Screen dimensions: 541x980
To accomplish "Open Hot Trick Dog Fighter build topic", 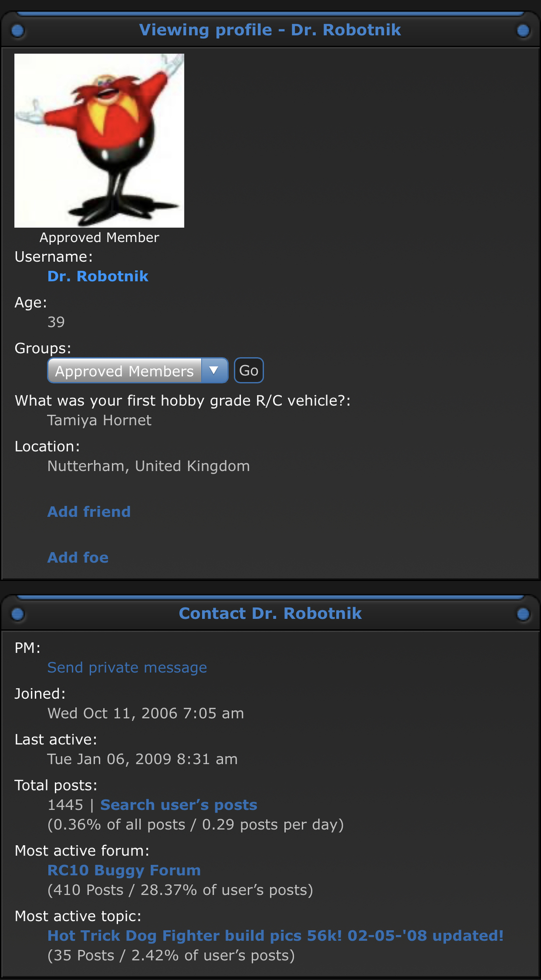I will tap(276, 936).
